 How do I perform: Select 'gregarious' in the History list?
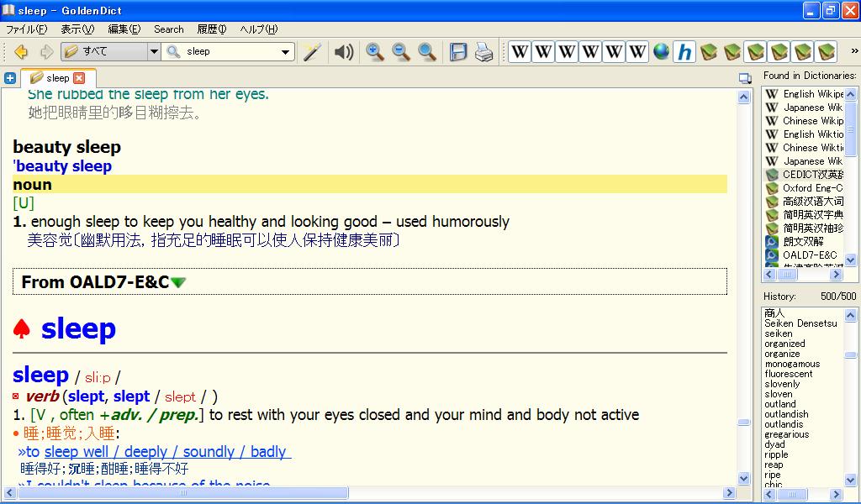click(x=786, y=434)
